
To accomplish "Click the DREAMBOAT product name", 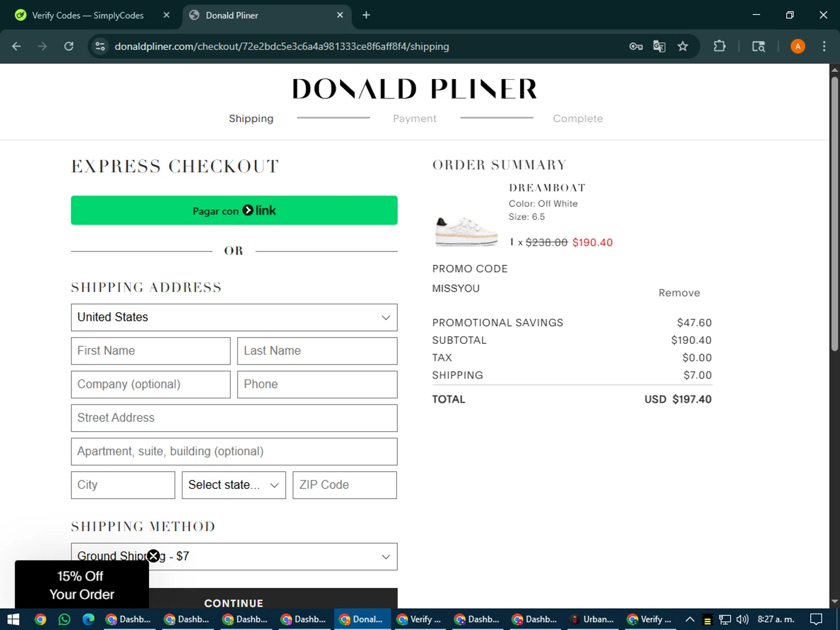I will (547, 188).
